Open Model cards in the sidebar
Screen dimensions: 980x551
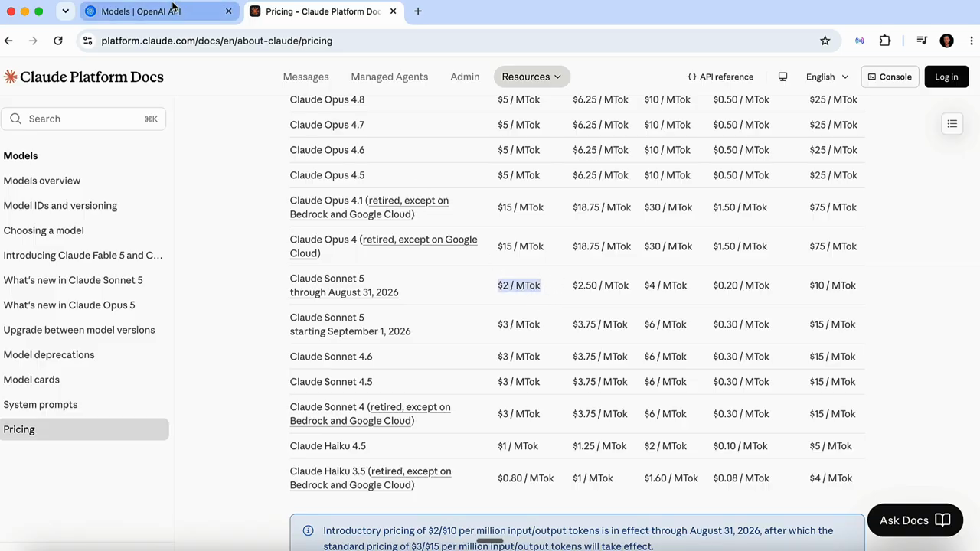pyautogui.click(x=31, y=380)
